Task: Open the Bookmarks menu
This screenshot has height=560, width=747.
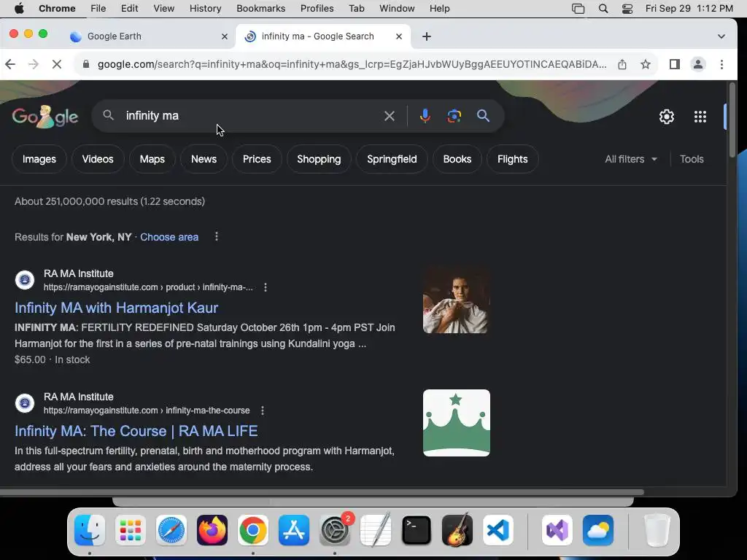Action: (x=260, y=9)
